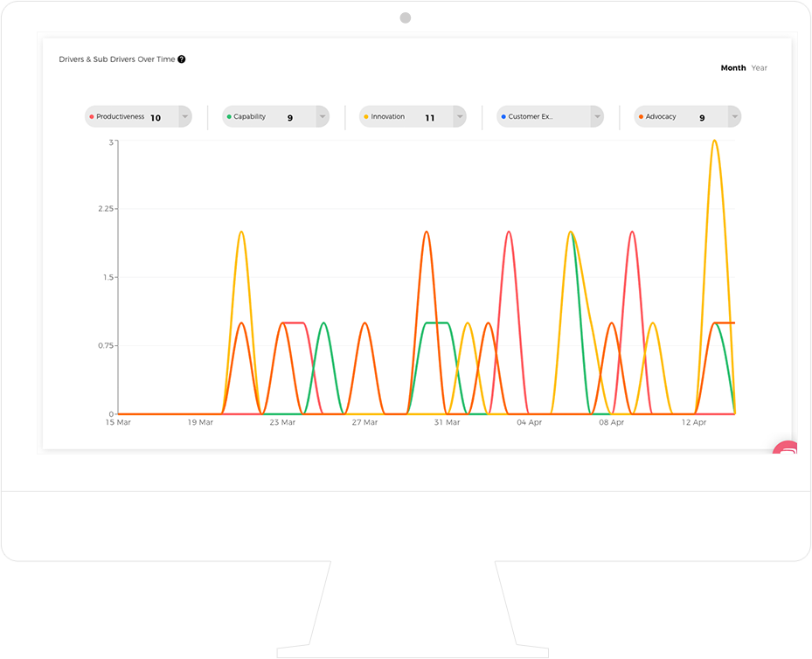Click the blue Customer Ex.. color dot
812x659 pixels.
coord(503,116)
